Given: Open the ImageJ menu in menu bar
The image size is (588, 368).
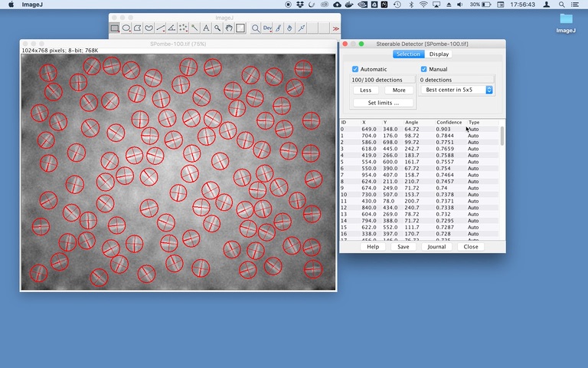Looking at the screenshot, I should [33, 5].
